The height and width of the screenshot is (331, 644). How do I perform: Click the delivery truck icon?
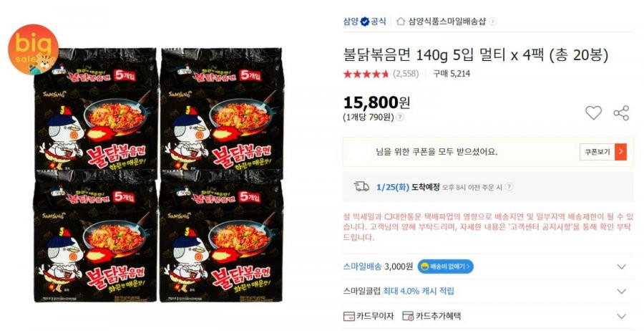tap(361, 187)
